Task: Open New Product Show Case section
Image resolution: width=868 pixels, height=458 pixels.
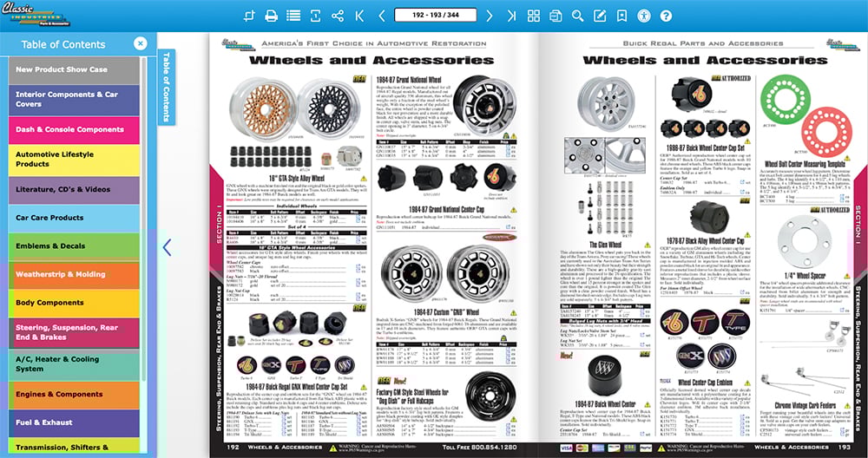Action: pyautogui.click(x=74, y=69)
